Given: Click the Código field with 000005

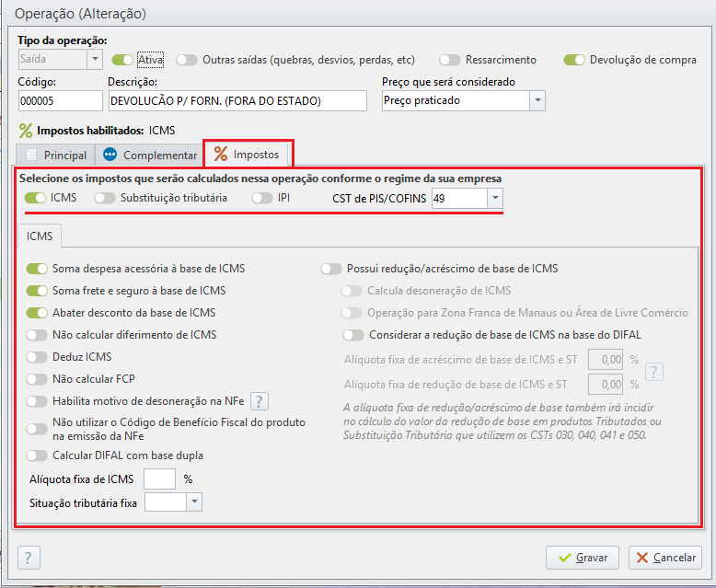Looking at the screenshot, I should (60, 100).
